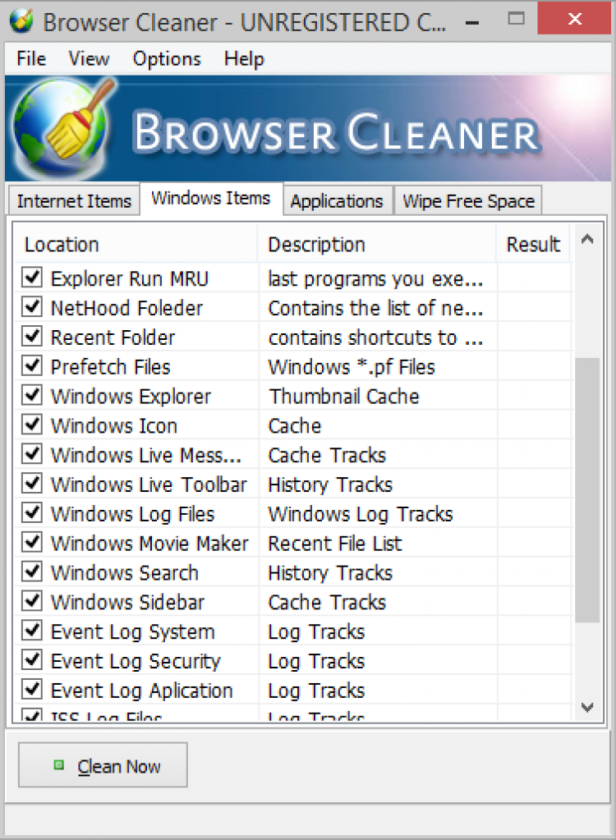Open the Help menu
This screenshot has width=616, height=840.
[x=244, y=58]
